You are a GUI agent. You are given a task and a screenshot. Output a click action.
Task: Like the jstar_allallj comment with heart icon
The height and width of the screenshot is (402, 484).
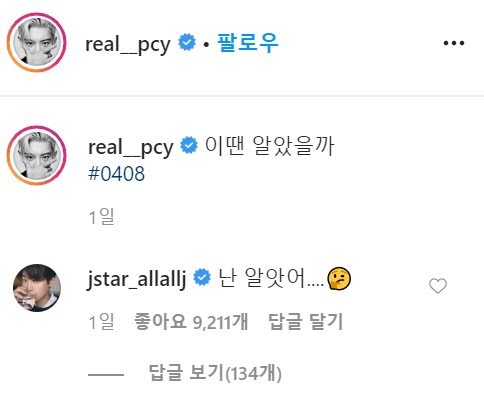[438, 286]
